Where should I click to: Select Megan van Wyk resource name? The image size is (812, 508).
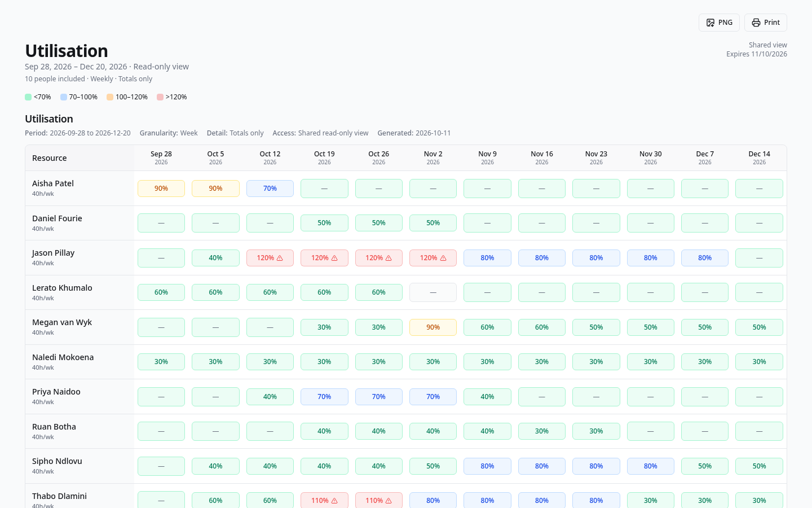click(62, 322)
